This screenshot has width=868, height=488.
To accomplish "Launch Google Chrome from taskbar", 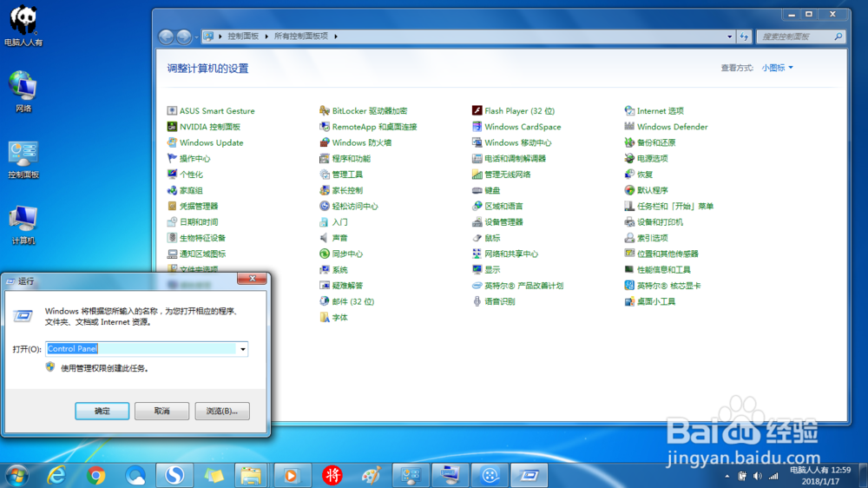I will pos(96,475).
